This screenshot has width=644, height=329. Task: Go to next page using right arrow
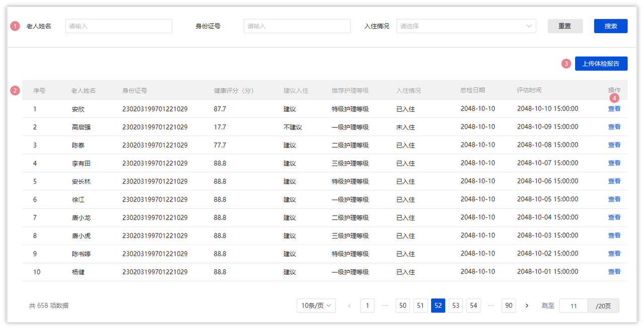[x=527, y=305]
